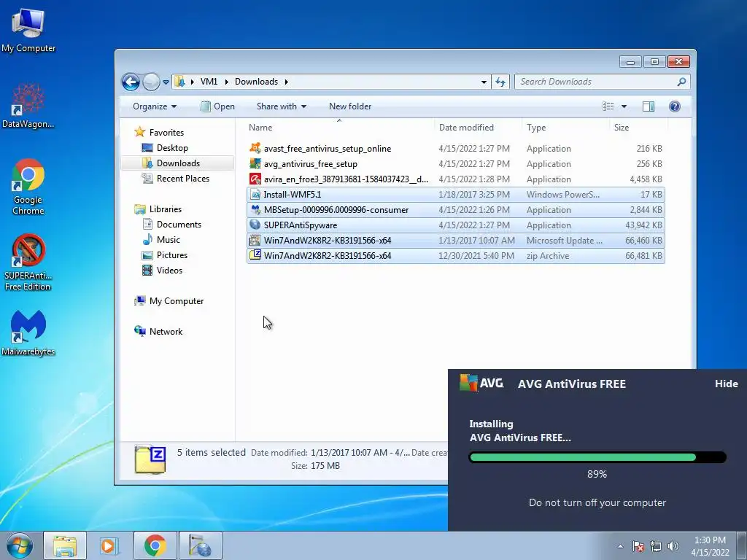This screenshot has width=747, height=560.
Task: Sort by Date modified column
Action: click(478, 127)
